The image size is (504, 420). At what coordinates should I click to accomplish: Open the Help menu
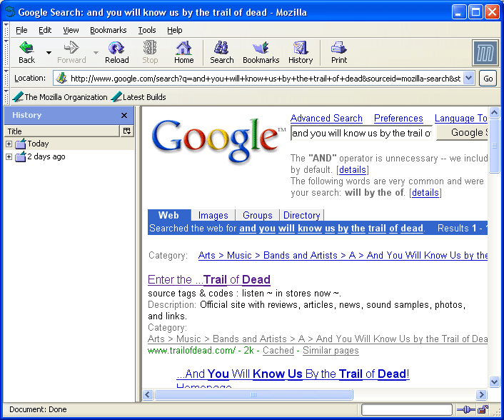[174, 30]
